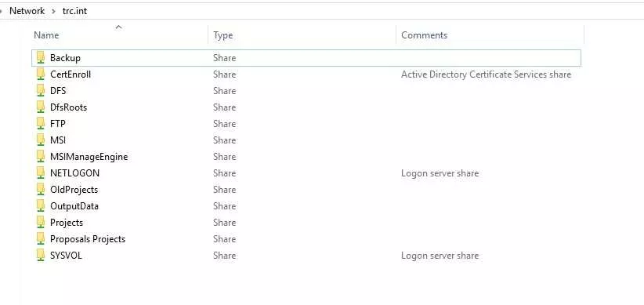Sort the list by the Type column
644x305 pixels.
302,35
